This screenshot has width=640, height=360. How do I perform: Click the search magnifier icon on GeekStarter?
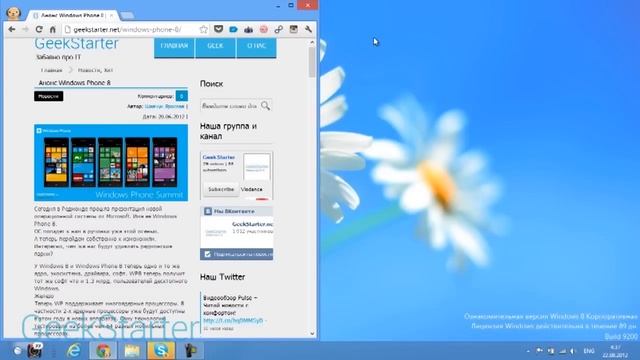[x=265, y=106]
